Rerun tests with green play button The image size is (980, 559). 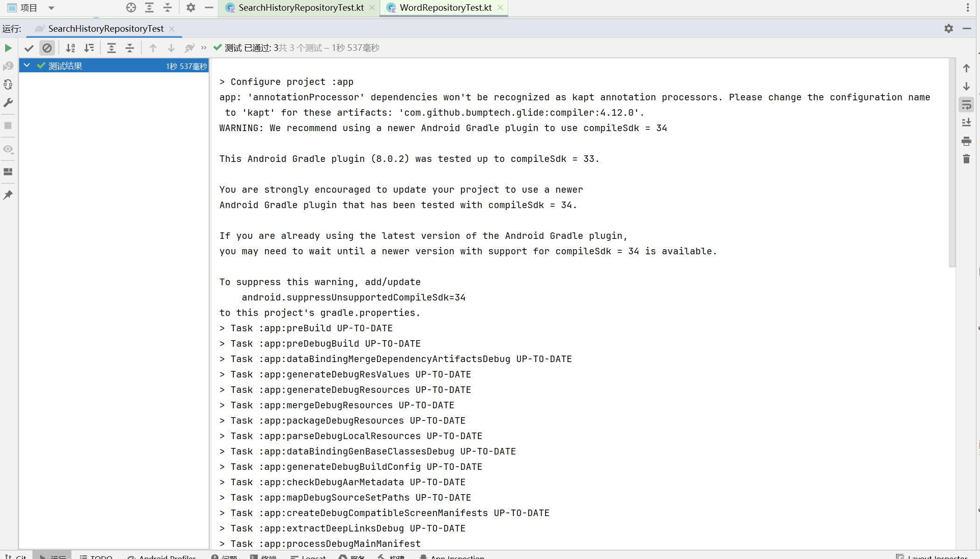click(8, 48)
